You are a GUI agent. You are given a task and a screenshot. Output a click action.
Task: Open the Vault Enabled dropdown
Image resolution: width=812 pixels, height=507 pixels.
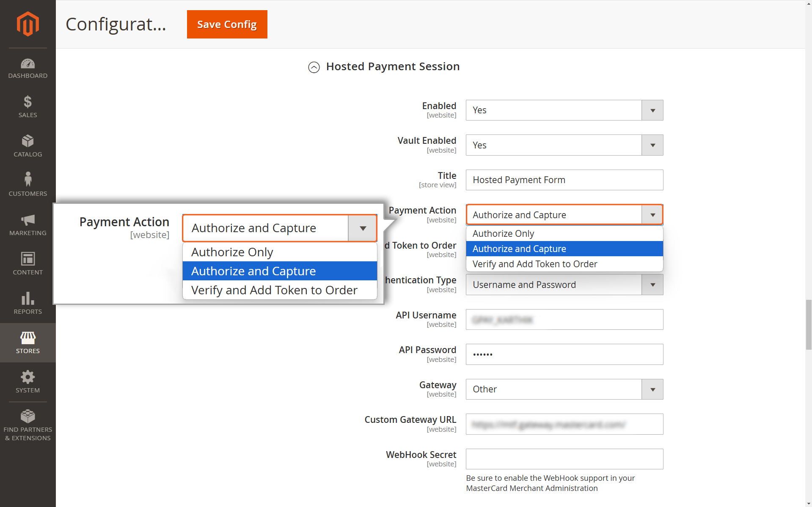pyautogui.click(x=564, y=145)
